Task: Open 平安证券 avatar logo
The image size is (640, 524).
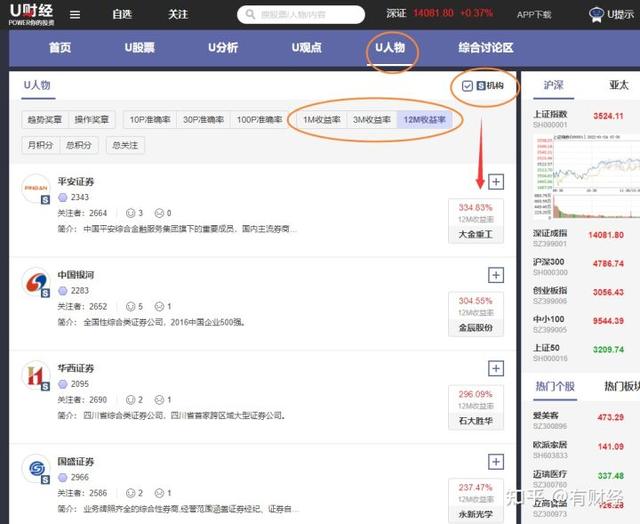Action: point(36,189)
